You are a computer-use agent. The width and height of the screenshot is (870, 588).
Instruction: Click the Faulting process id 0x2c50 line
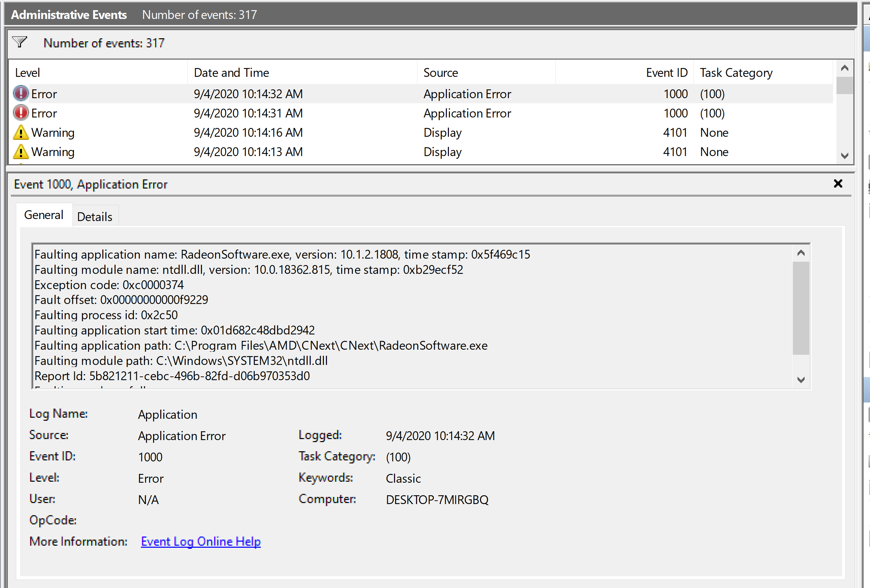click(x=106, y=315)
